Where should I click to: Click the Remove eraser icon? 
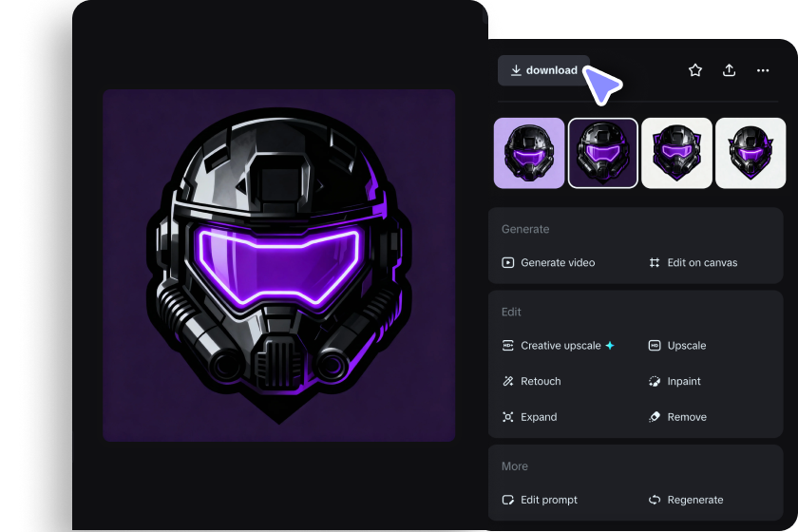pos(655,417)
